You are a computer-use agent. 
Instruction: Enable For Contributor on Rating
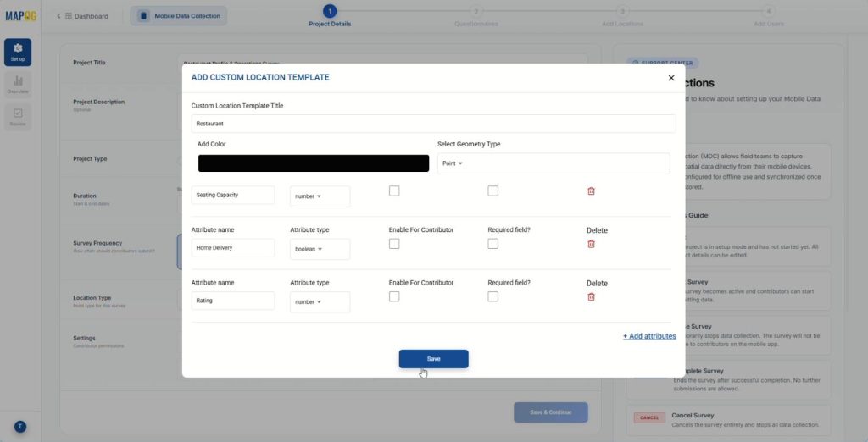[394, 297]
